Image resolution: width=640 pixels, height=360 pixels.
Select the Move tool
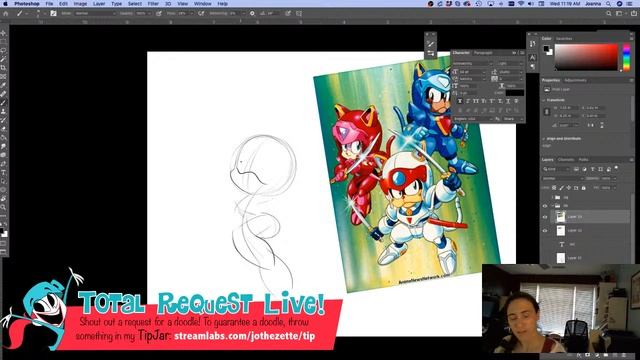click(3, 33)
